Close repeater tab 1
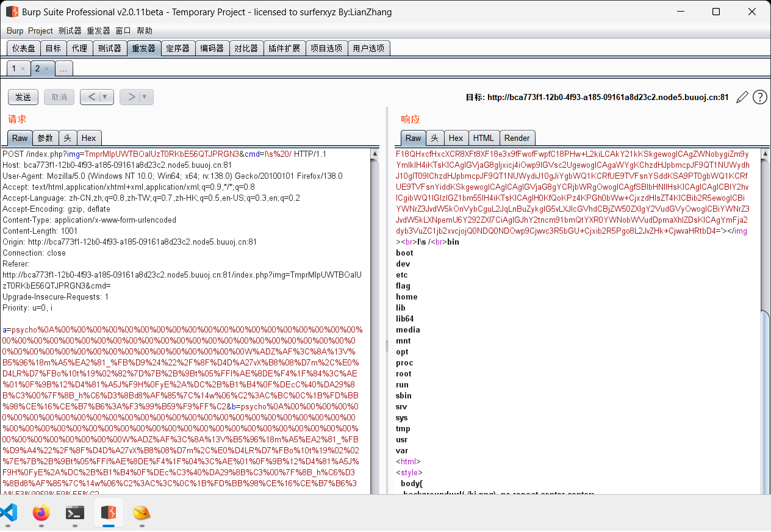Screen dimensions: 771x532 click(23, 69)
